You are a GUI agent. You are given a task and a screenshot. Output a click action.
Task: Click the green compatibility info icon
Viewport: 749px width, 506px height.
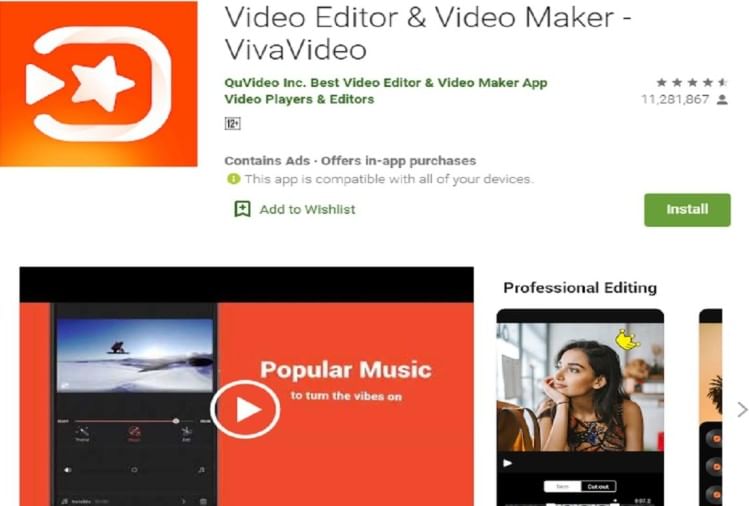coord(233,179)
